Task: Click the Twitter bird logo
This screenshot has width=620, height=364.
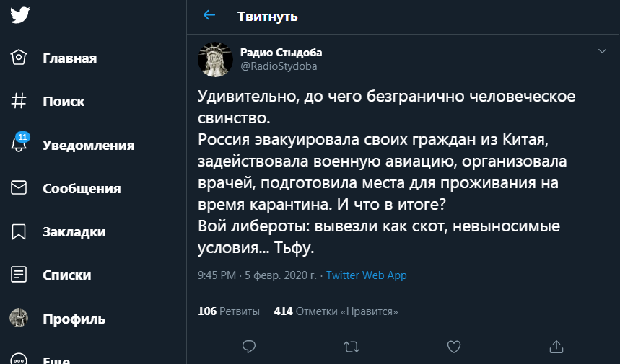Action: pyautogui.click(x=19, y=16)
